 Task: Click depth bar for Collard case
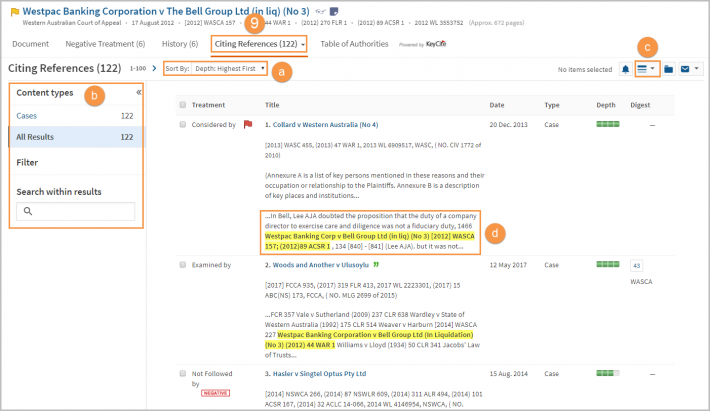pyautogui.click(x=608, y=124)
